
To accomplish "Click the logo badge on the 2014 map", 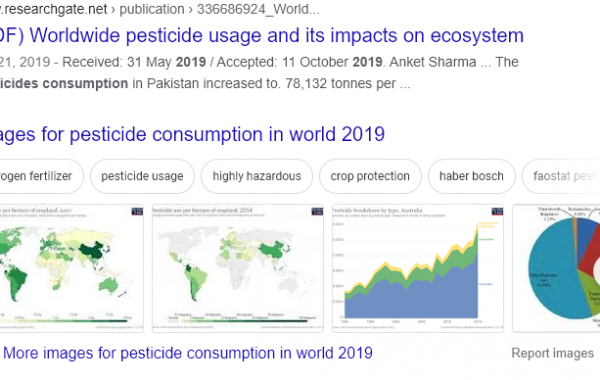I will [317, 211].
